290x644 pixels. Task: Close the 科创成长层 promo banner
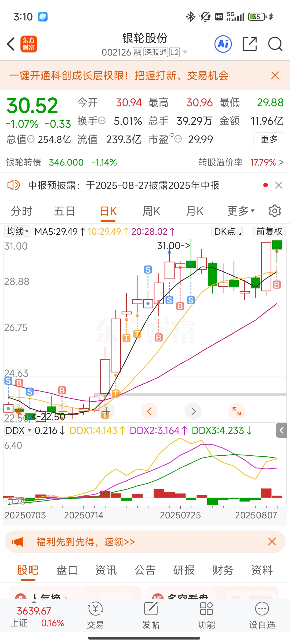pos(275,75)
